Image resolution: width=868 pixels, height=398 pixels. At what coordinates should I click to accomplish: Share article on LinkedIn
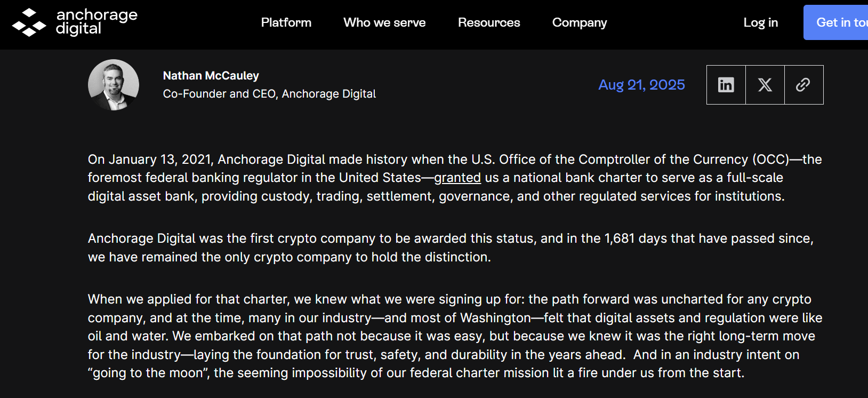(x=726, y=85)
